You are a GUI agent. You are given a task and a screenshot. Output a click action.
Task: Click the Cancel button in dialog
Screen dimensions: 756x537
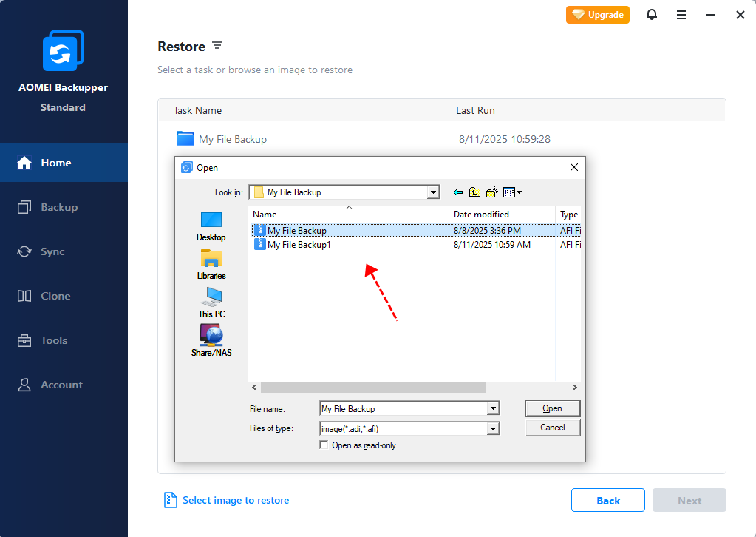[x=553, y=428]
